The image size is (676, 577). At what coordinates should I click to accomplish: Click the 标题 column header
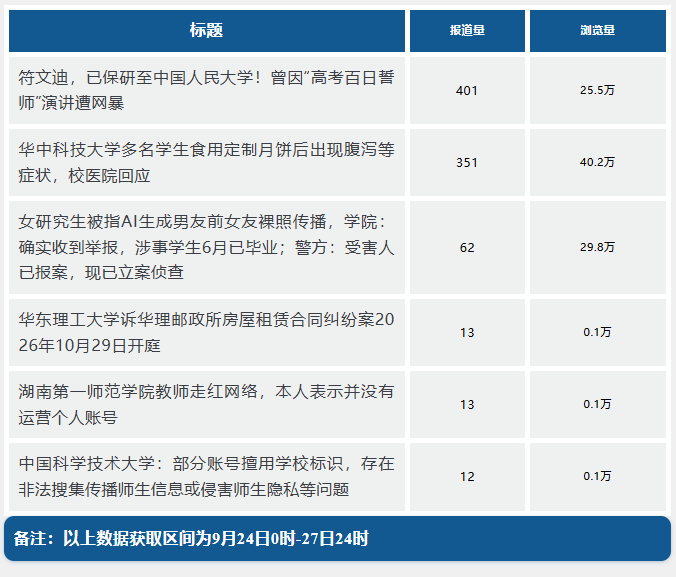pos(207,31)
